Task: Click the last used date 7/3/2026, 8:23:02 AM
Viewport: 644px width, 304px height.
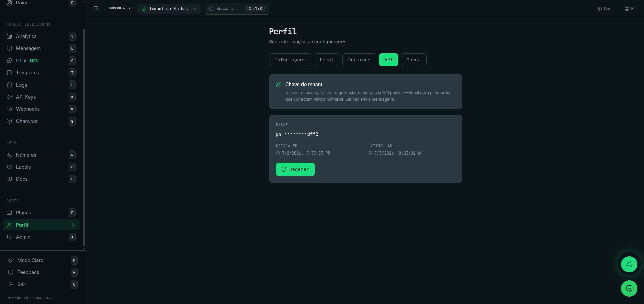Action: coord(399,153)
